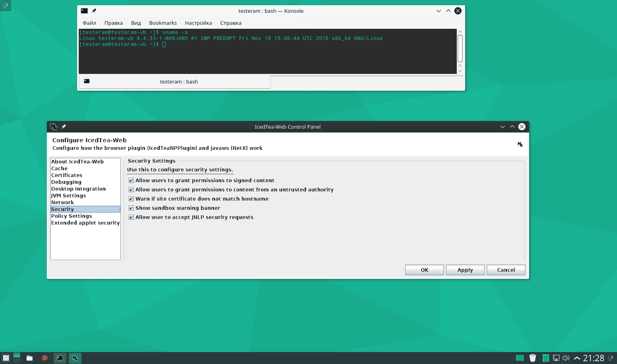Click the pin icon in the Konsole titlebar
The height and width of the screenshot is (364, 617).
(94, 11)
